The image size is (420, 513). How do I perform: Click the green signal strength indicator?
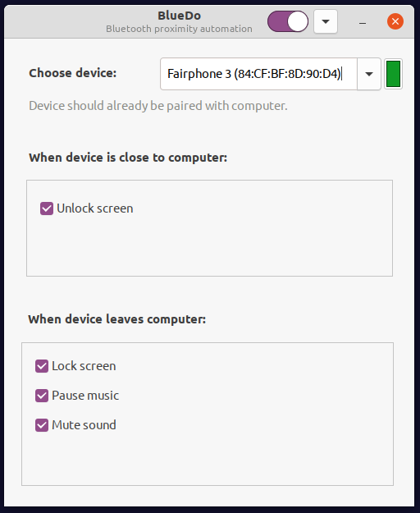point(393,74)
